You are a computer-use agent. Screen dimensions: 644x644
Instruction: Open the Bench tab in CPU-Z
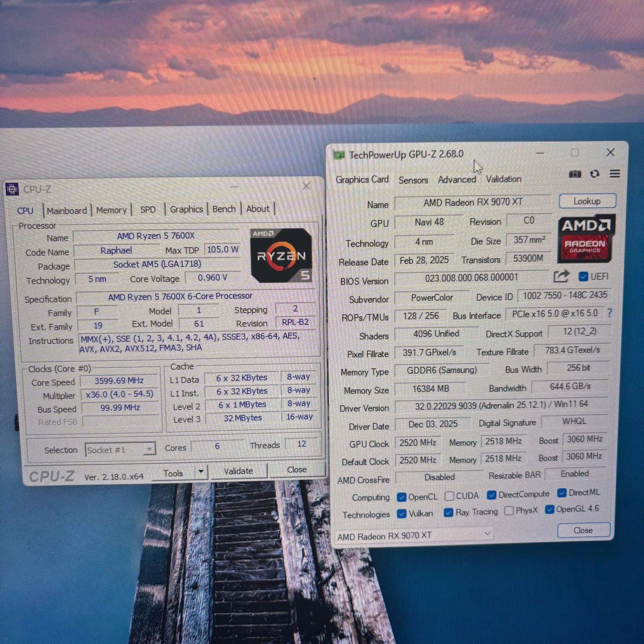point(224,209)
